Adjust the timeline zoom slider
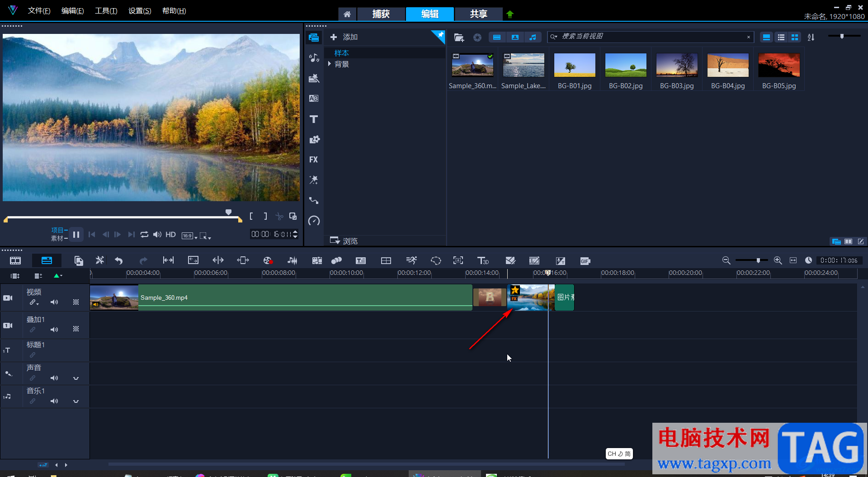The height and width of the screenshot is (477, 868). (758, 260)
